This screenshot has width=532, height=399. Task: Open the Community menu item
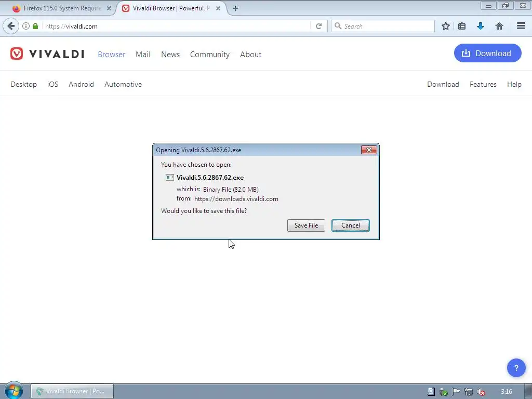point(210,54)
